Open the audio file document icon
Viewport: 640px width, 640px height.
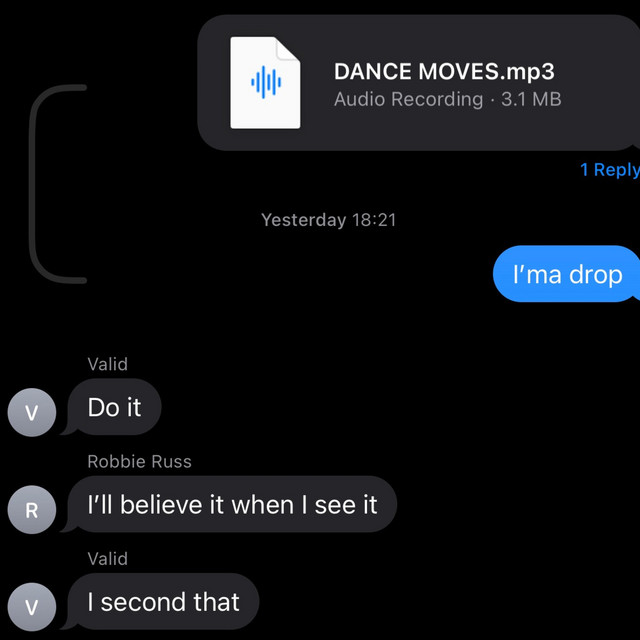tap(265, 83)
